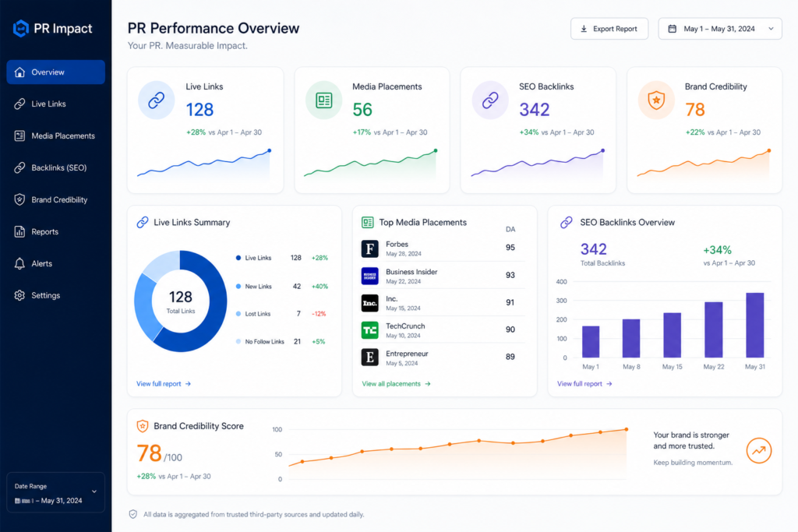
Task: Open Alerts from the sidebar
Action: [56, 263]
